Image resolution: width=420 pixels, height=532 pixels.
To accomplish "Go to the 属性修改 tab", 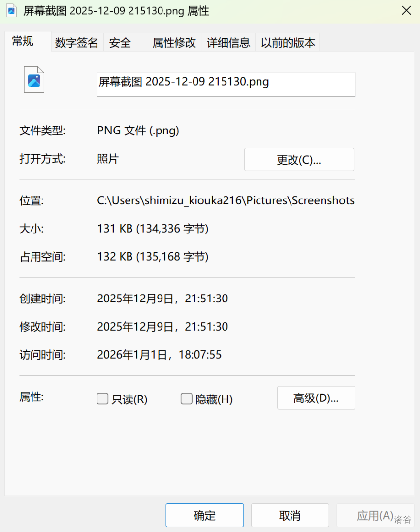I will coord(174,43).
